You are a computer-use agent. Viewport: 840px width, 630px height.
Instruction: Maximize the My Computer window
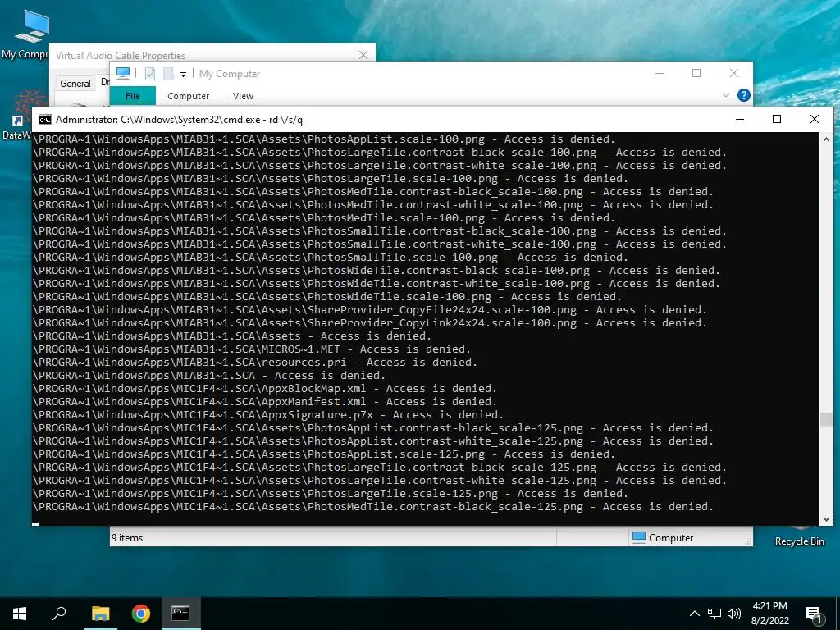point(696,73)
